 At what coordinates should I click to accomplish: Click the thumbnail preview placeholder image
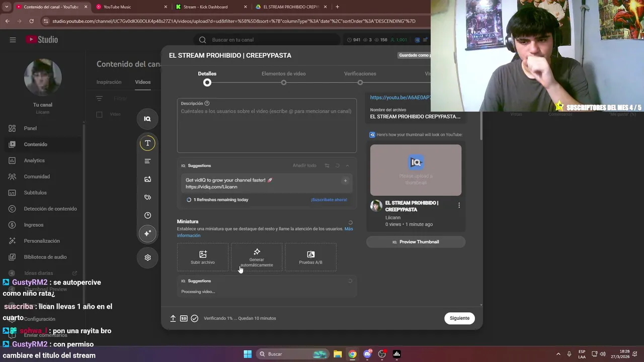[x=416, y=170]
